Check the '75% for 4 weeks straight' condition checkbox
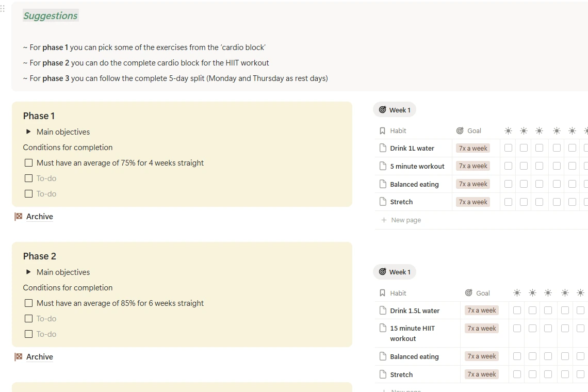This screenshot has width=588, height=392. click(x=28, y=162)
